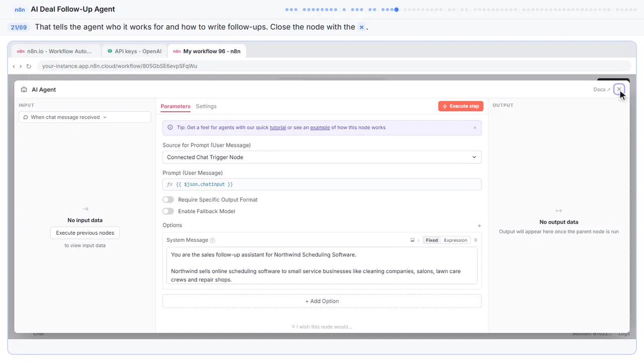Click the Add Option button
The height and width of the screenshot is (362, 644).
(322, 301)
